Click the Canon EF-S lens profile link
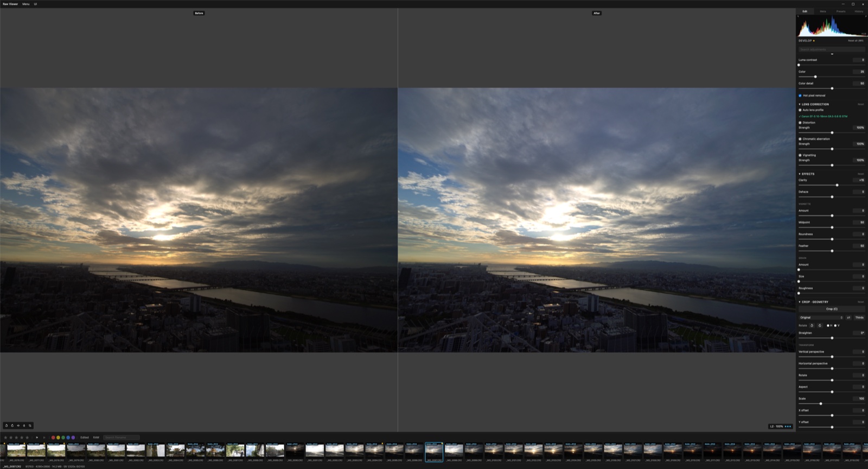The image size is (868, 469). [x=823, y=116]
